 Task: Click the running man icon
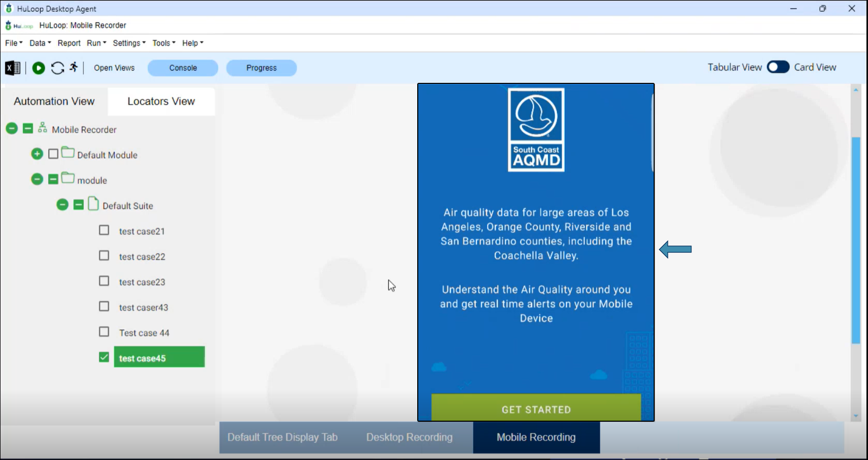click(x=73, y=67)
